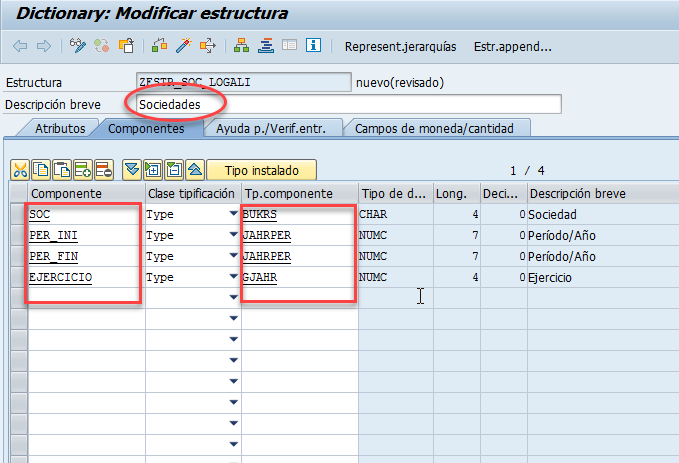
Task: Click JAHRPER type in PER_INI row
Action: [x=267, y=235]
